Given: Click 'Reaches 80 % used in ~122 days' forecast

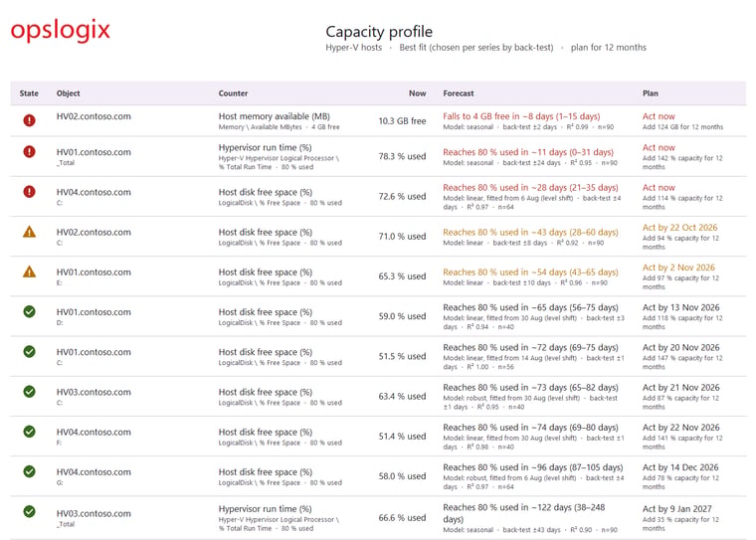Looking at the screenshot, I should click(523, 513).
